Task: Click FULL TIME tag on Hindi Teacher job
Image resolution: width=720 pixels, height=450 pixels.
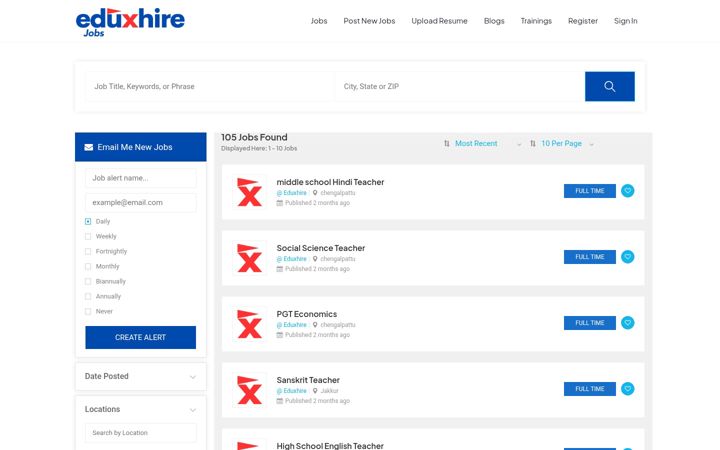Action: [590, 191]
